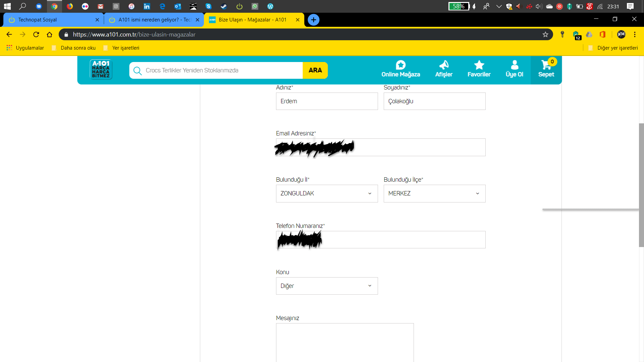Go to the browser home page
Image resolution: width=644 pixels, height=362 pixels.
50,35
